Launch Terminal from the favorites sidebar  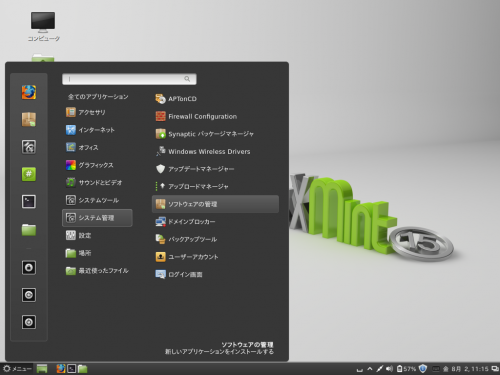click(29, 202)
